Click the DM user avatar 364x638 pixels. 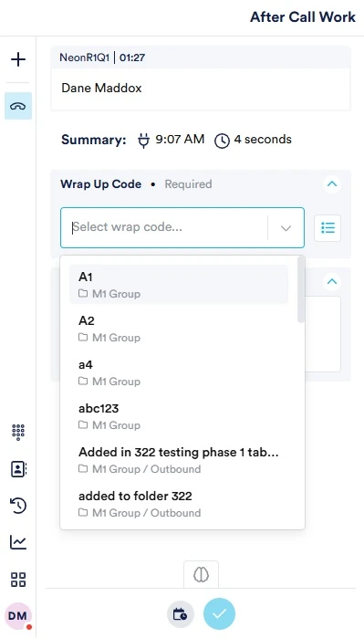18,615
